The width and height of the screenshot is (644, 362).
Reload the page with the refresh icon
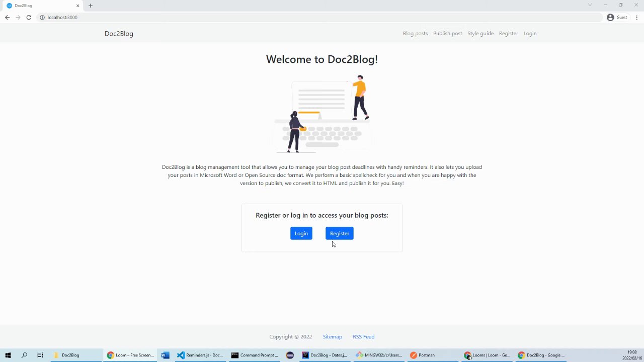[29, 17]
